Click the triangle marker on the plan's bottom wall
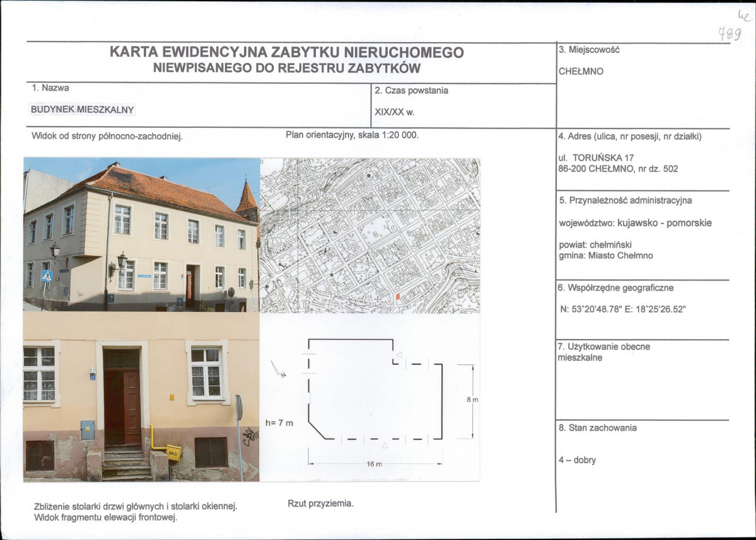Viewport: 756px width, 540px height. point(385,445)
